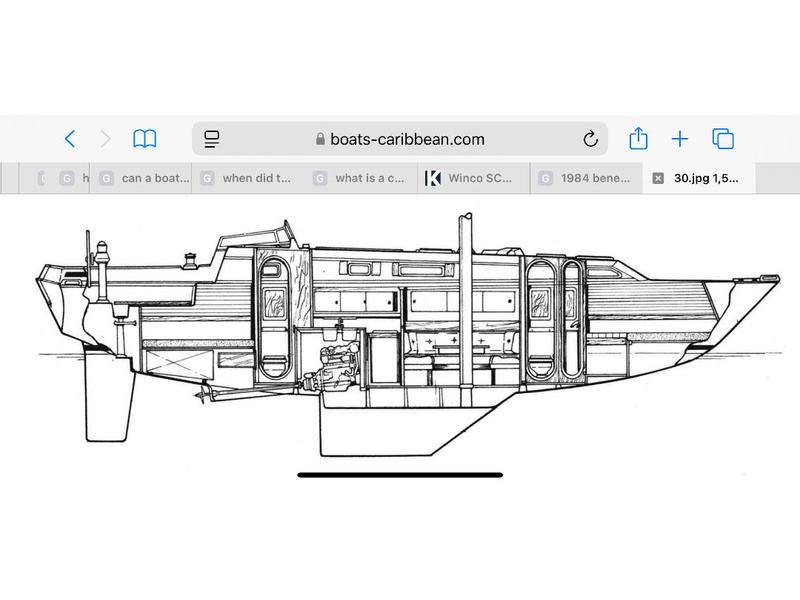Open the page reader menu icon
The height and width of the screenshot is (600, 800).
(212, 139)
